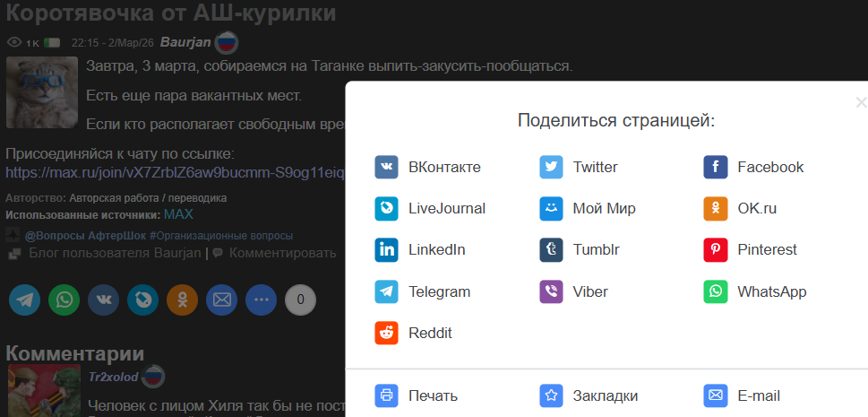This screenshot has width=868, height=417.
Task: Add page to Закладки bookmarks
Action: (589, 395)
